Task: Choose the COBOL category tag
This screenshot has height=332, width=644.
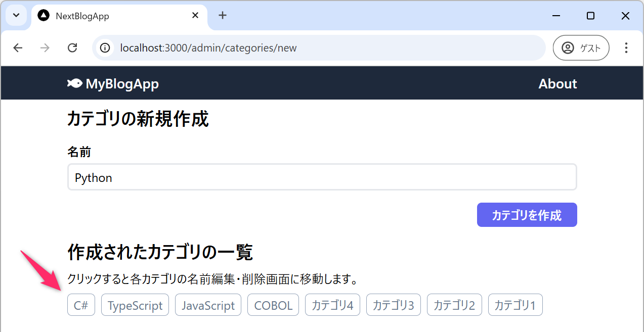Action: pyautogui.click(x=273, y=305)
